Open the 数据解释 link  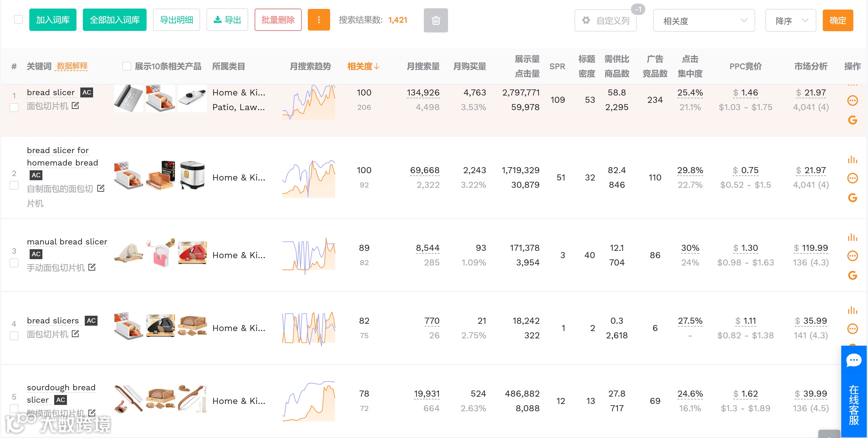[x=72, y=66]
